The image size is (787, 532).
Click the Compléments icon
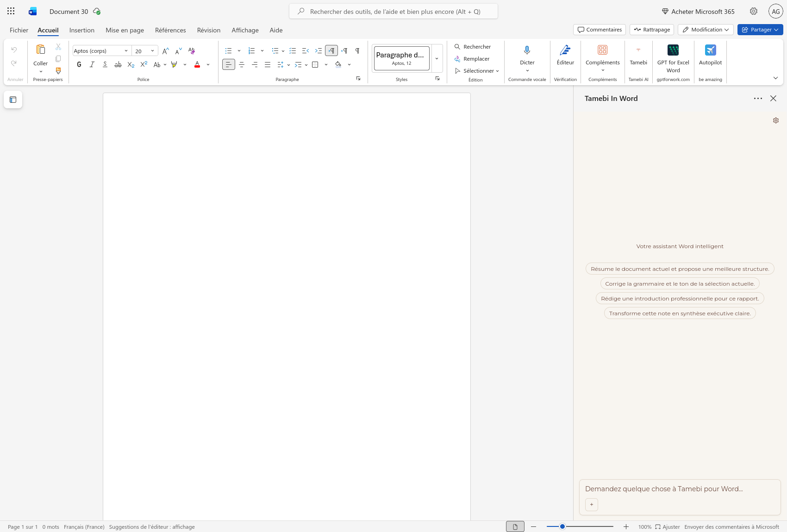[602, 50]
